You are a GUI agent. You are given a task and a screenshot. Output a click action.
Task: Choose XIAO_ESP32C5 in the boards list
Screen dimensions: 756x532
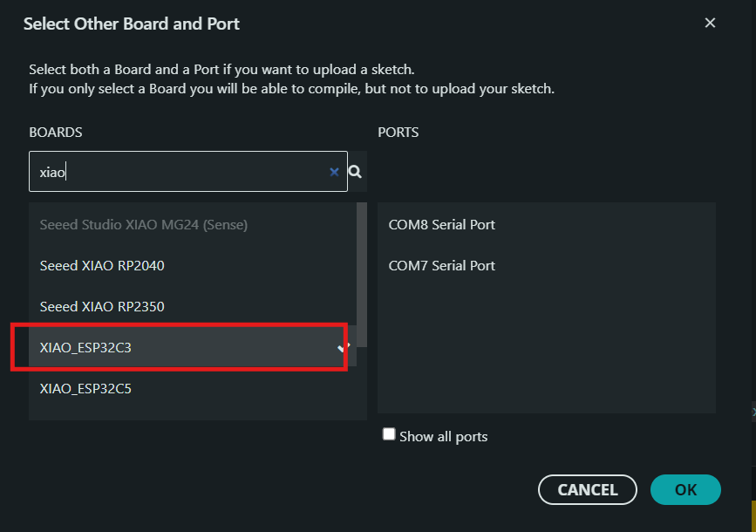(x=85, y=389)
